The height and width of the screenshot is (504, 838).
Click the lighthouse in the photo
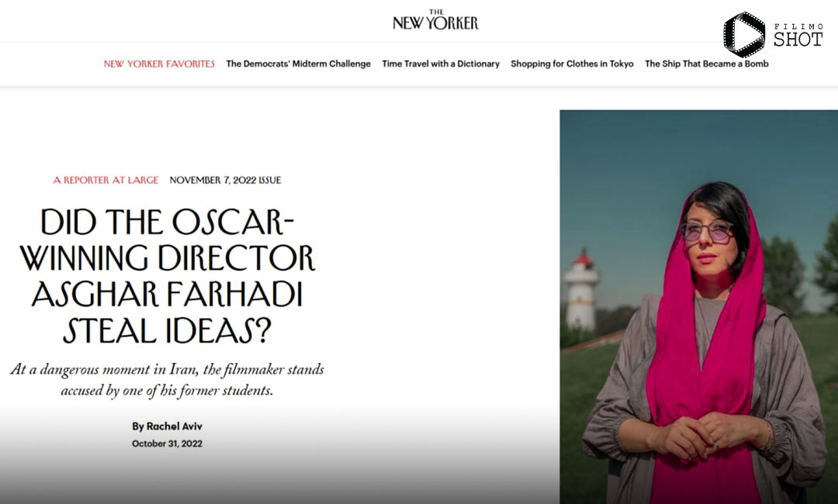581,291
